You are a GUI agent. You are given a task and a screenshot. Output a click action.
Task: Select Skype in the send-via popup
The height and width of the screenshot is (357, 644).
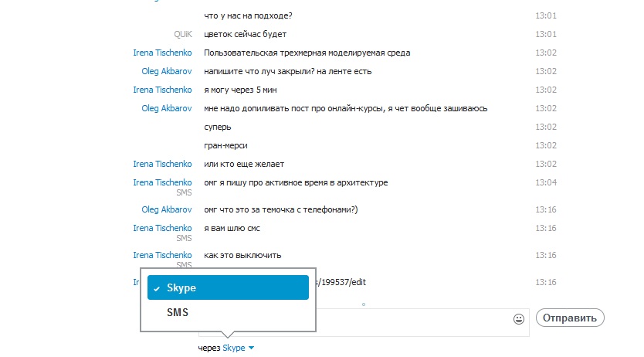pos(228,287)
